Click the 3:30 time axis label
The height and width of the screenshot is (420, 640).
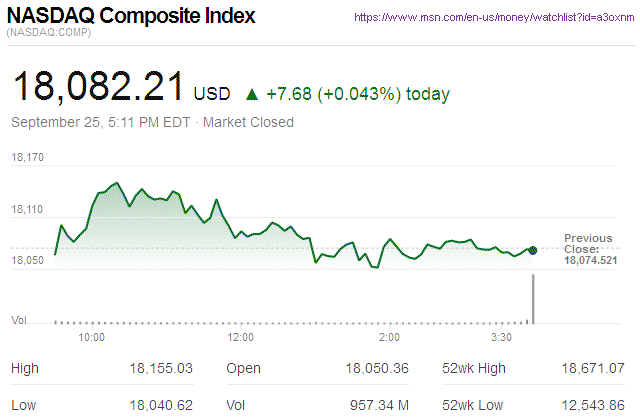click(x=502, y=338)
